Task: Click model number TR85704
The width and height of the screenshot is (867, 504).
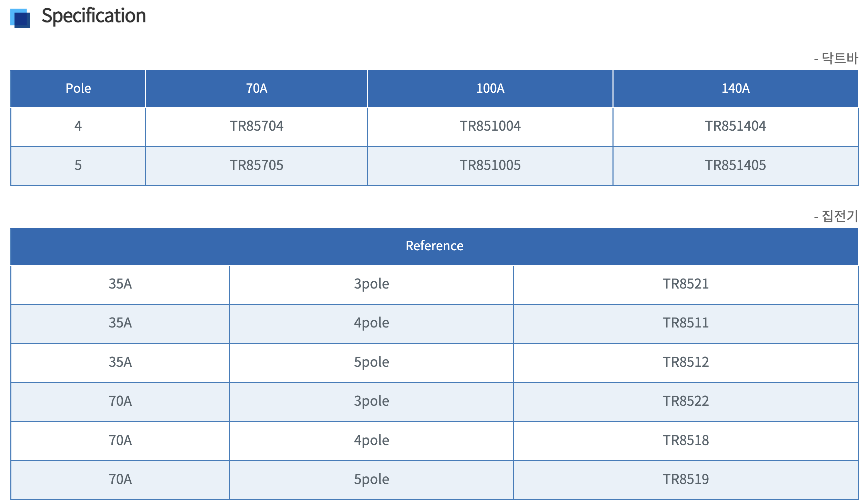Action: [257, 126]
